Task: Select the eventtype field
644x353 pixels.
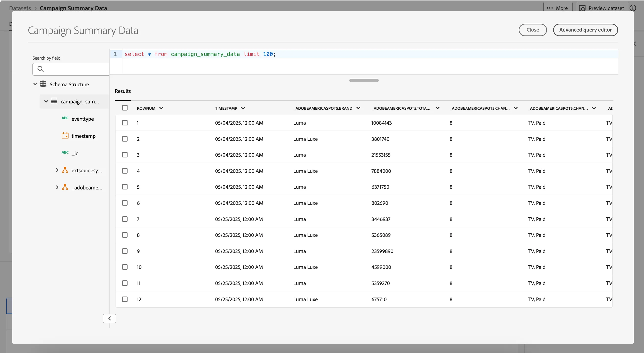Action: pos(83,119)
